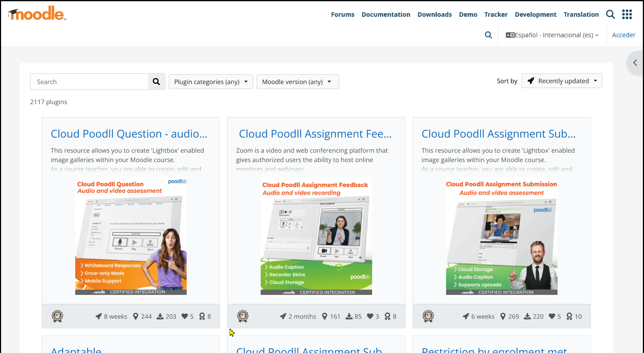Click the '2117 plugins' count text
The height and width of the screenshot is (353, 644).
[x=48, y=102]
